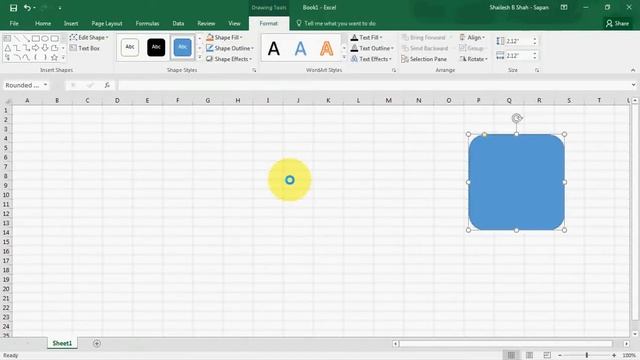Open Ribbon Display Options in title bar

(x=564, y=7)
